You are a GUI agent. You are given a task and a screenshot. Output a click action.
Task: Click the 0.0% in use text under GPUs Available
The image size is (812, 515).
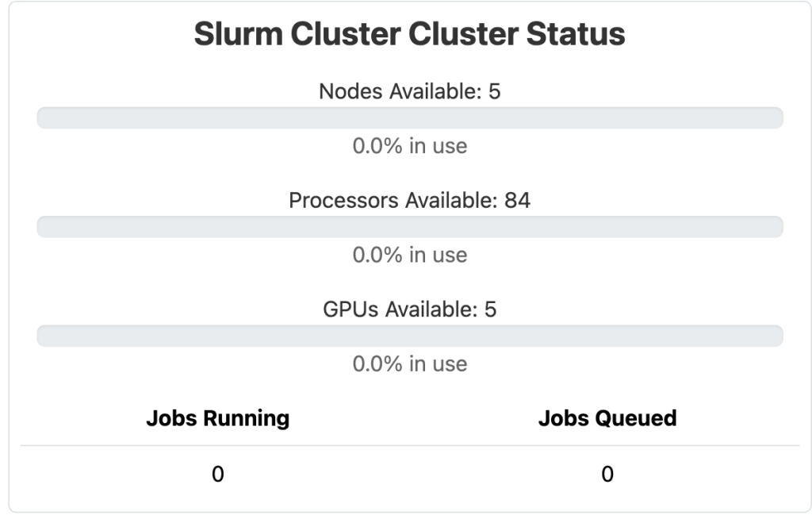tap(410, 363)
